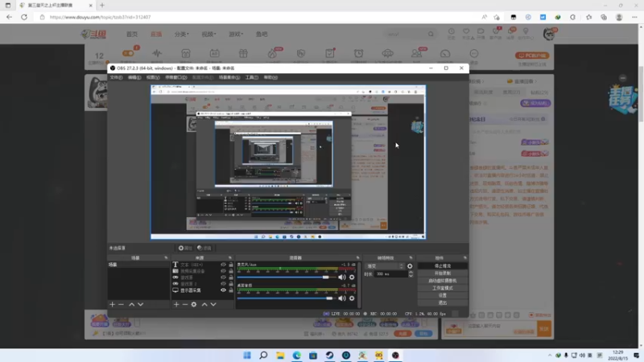Toggle the eye icon on the 游戏源 2 source
This screenshot has width=644, height=362.
click(x=224, y=284)
